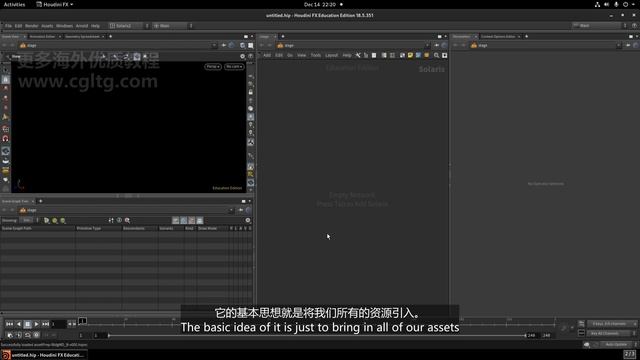Screen dimensions: 640x360
Task: Add a new tab next to Scene Graph Tree
Action: [40, 201]
